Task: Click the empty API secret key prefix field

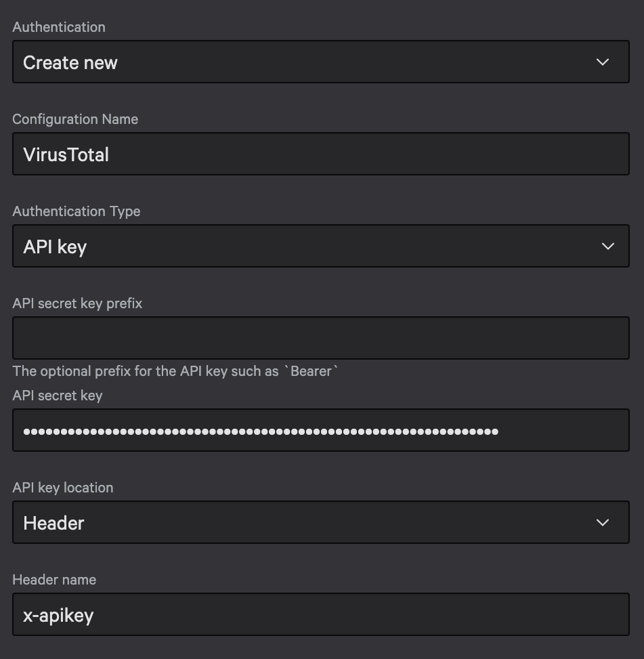Action: pyautogui.click(x=320, y=339)
